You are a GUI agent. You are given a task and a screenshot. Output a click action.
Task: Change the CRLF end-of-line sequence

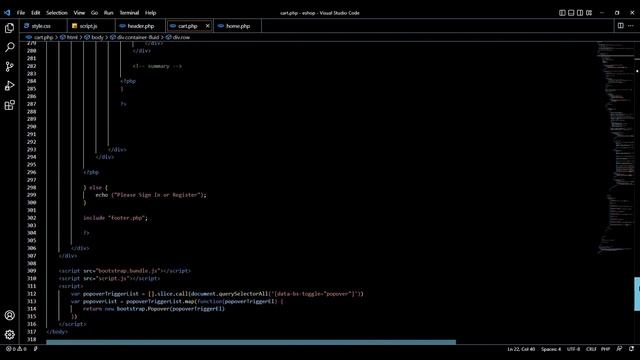coord(591,349)
